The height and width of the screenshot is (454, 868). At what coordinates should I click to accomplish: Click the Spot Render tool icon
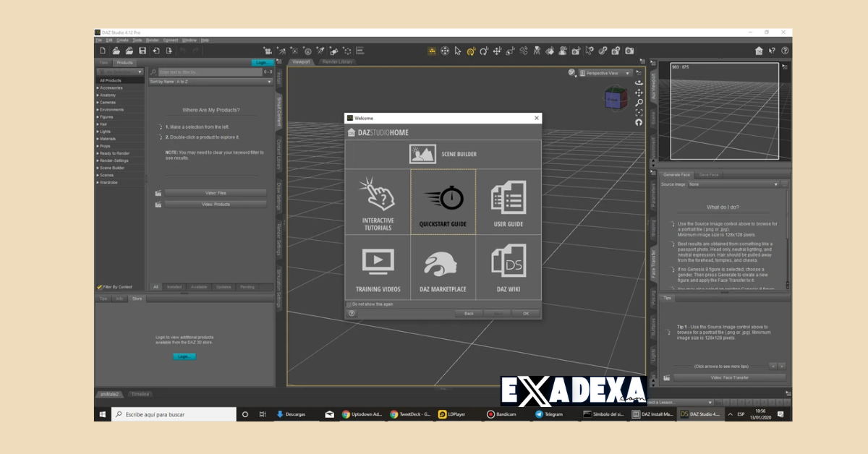coord(576,51)
